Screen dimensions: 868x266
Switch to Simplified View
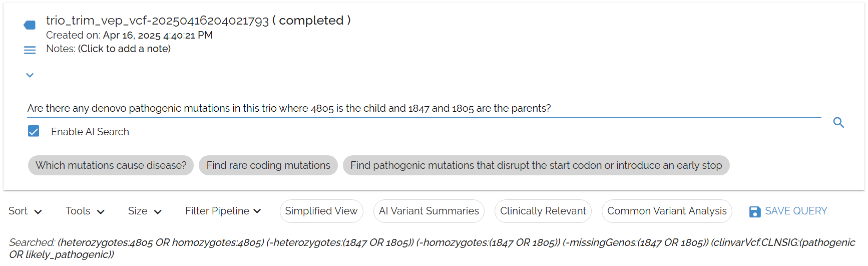(321, 211)
